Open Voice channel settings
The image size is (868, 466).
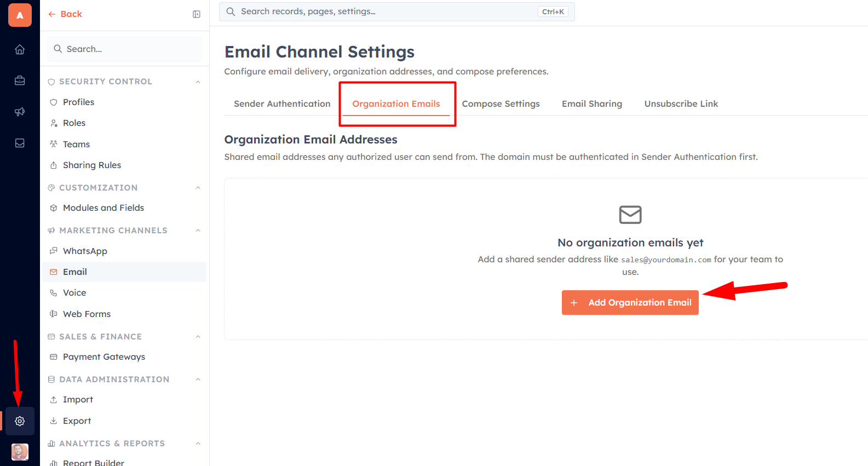coord(124,293)
